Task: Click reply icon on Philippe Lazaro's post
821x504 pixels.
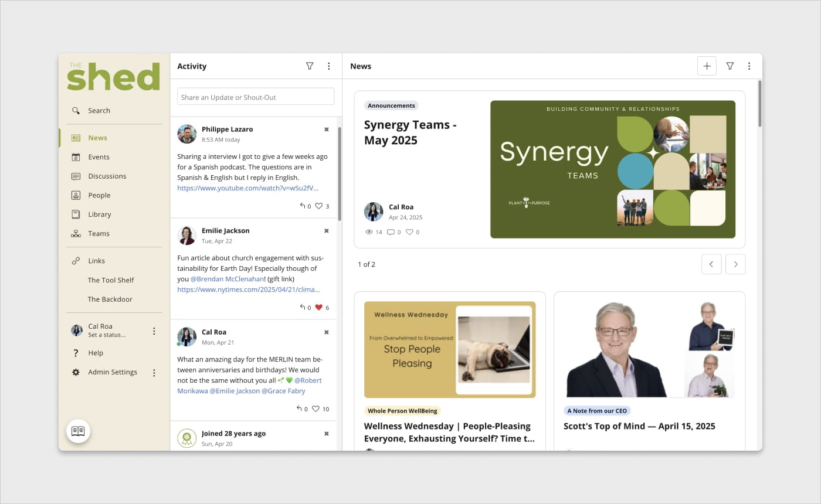Action: pos(303,206)
